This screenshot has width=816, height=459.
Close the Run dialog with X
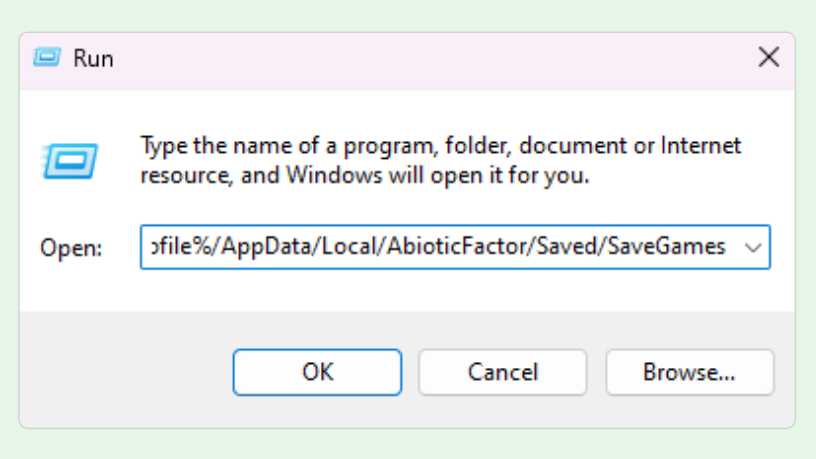[768, 57]
